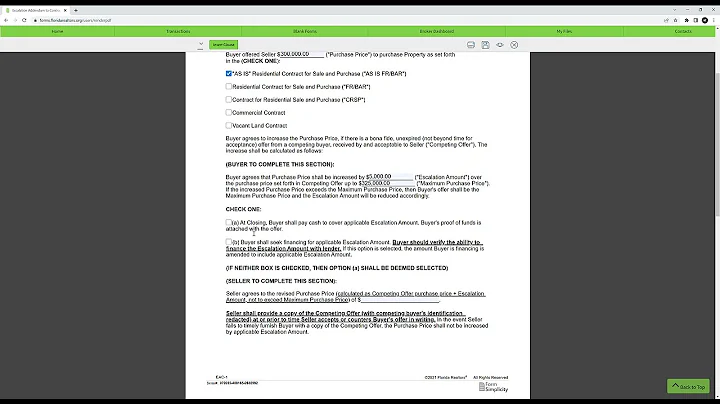Check the Commercial Contract checkbox
The width and height of the screenshot is (720, 404).
[x=229, y=112]
